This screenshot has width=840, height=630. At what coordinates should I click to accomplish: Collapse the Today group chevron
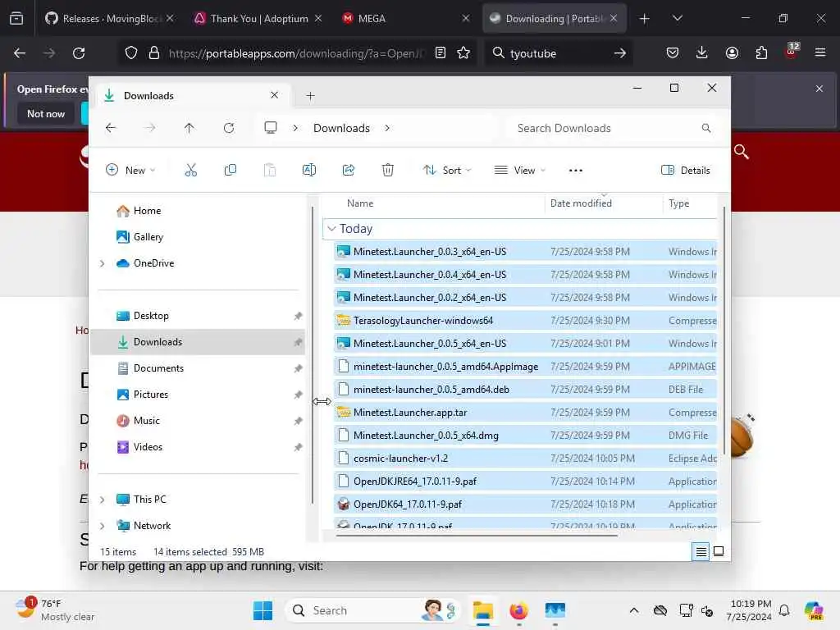[x=331, y=229]
